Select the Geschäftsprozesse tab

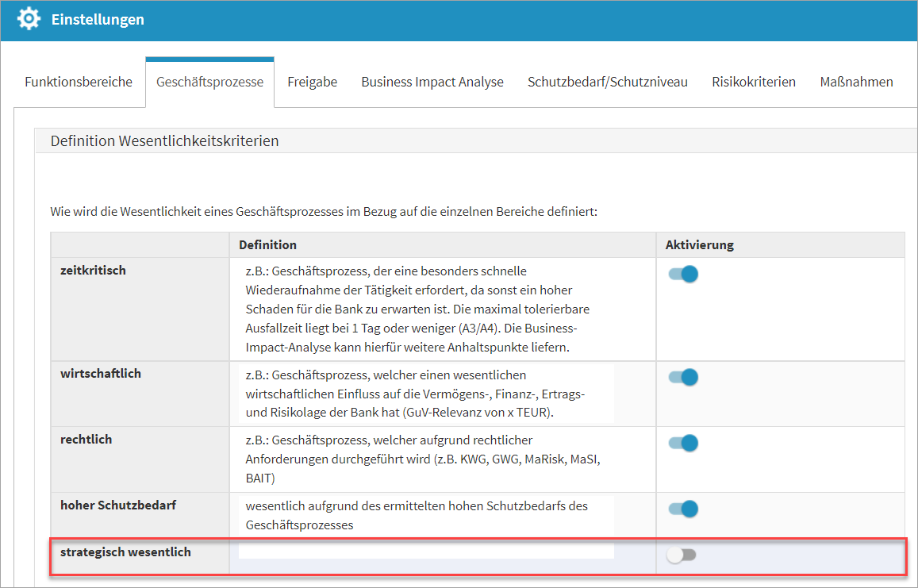coord(209,82)
